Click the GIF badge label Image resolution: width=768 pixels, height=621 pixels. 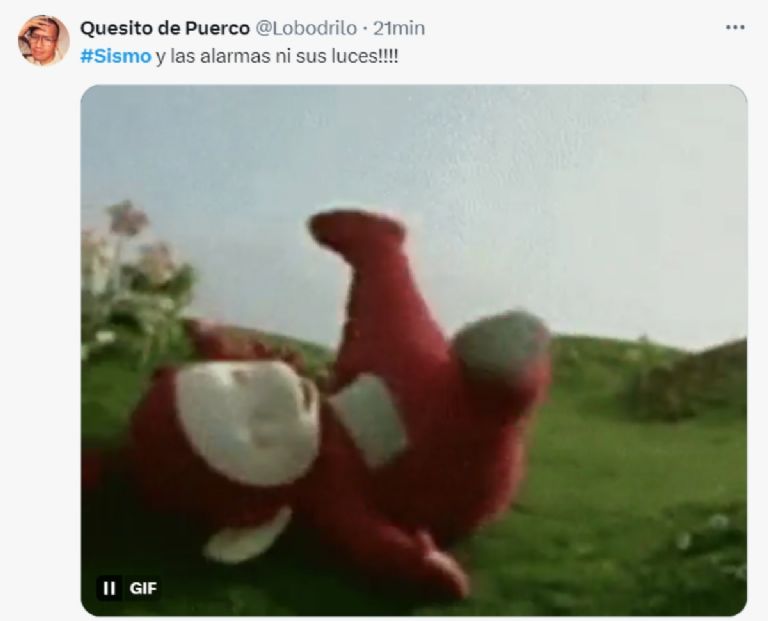click(x=143, y=588)
